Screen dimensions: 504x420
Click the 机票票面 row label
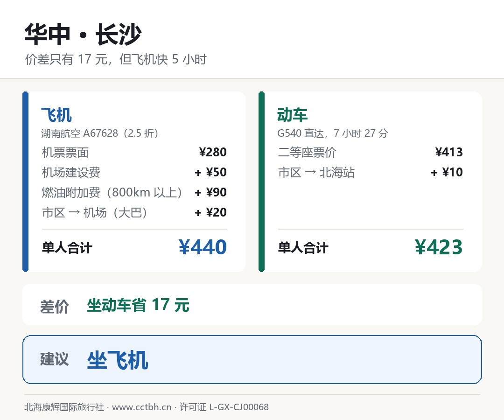click(65, 152)
